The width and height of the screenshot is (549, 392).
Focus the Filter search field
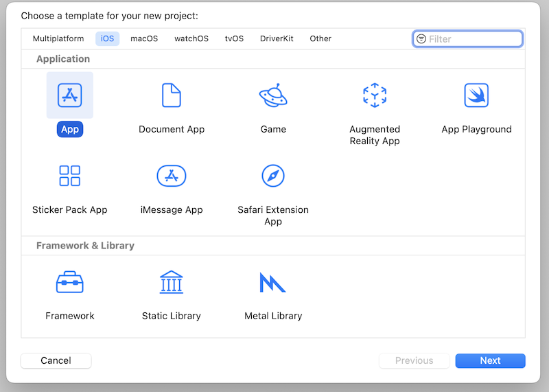[474, 39]
